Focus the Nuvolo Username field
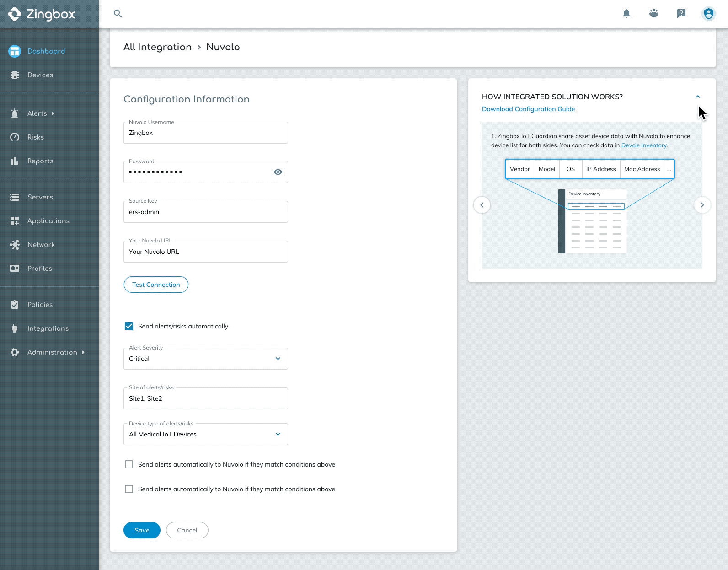728x570 pixels. click(206, 133)
